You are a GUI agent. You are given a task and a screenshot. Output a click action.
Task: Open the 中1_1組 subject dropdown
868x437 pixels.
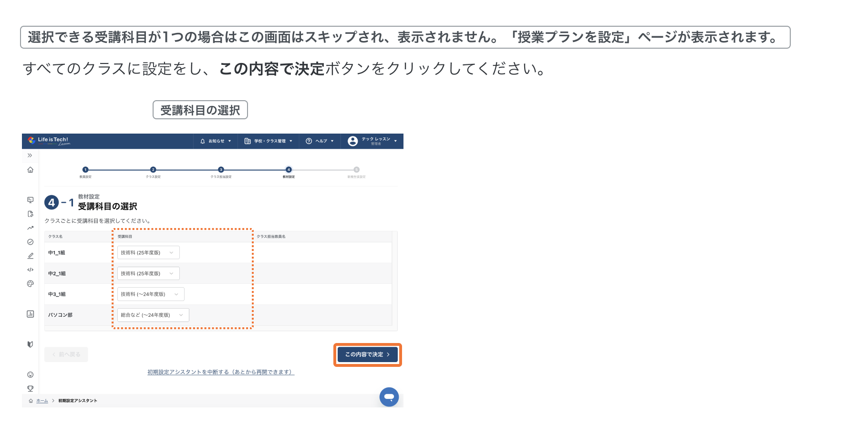point(148,253)
